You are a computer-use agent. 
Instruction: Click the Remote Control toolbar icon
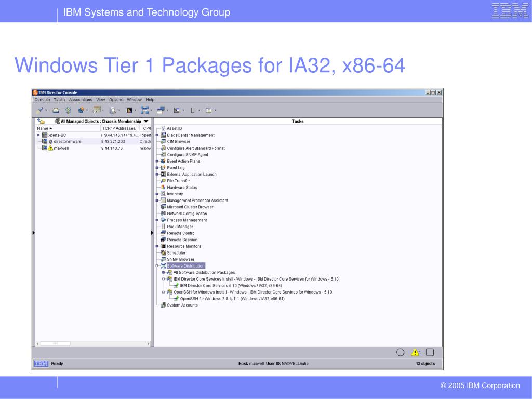[161, 110]
